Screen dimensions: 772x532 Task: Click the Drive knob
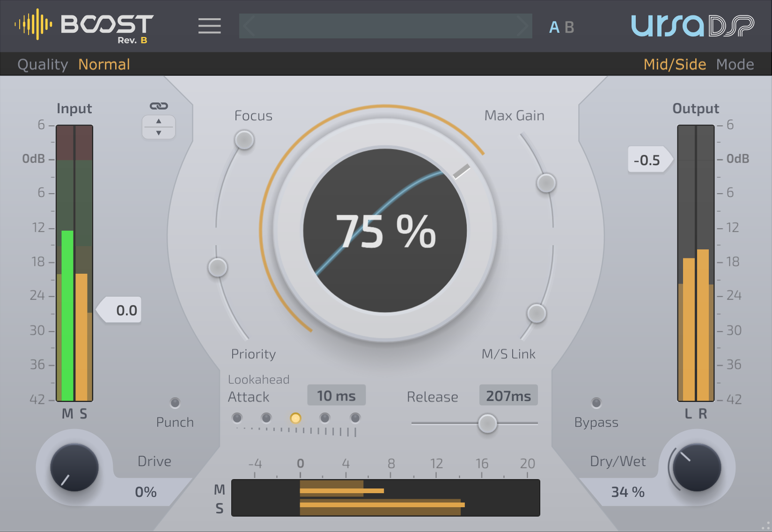(x=74, y=467)
